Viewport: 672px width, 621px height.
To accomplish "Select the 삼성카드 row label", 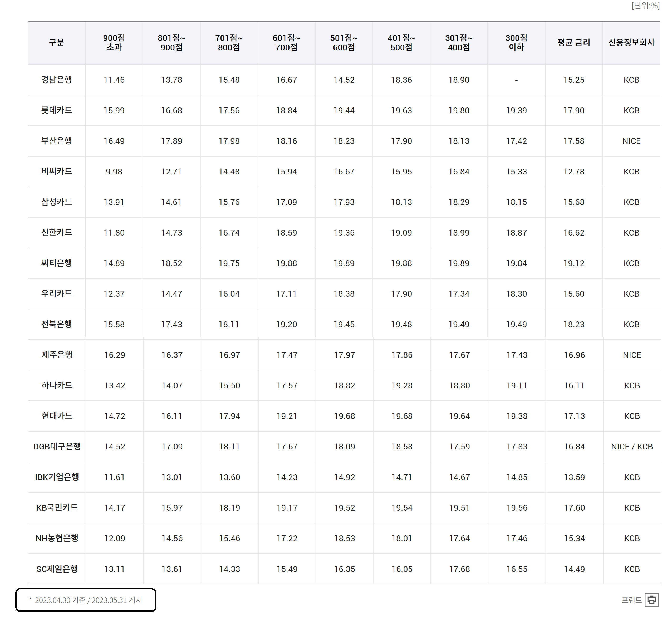I will (56, 202).
